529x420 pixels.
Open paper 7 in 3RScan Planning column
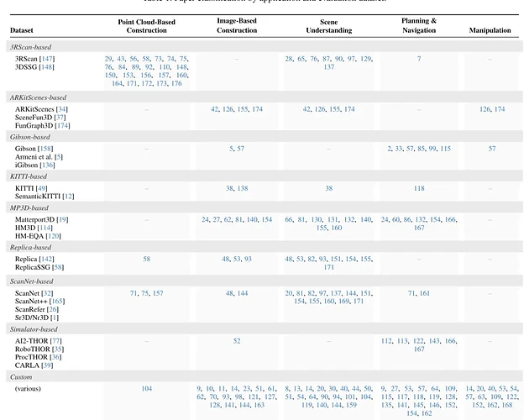419,59
